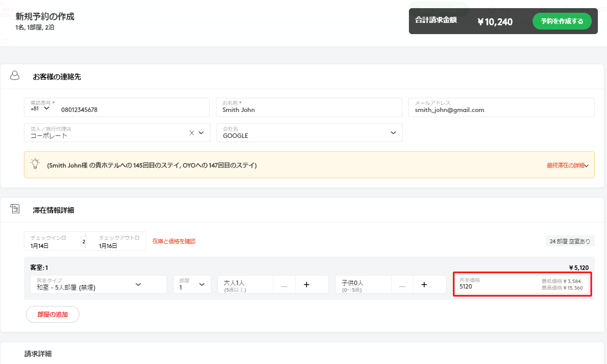
Task: Decrease child count with minus
Action: coord(402,285)
